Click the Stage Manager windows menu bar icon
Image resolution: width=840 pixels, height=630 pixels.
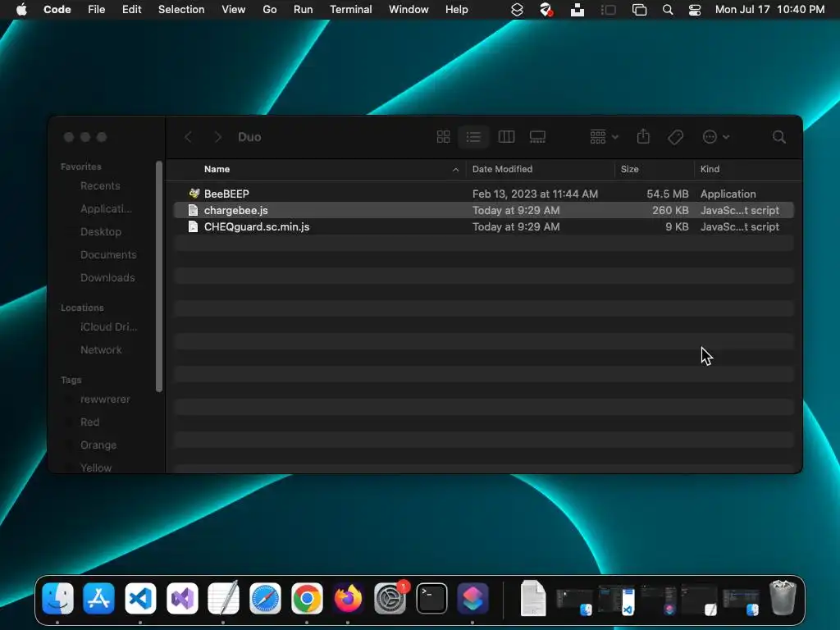(639, 10)
